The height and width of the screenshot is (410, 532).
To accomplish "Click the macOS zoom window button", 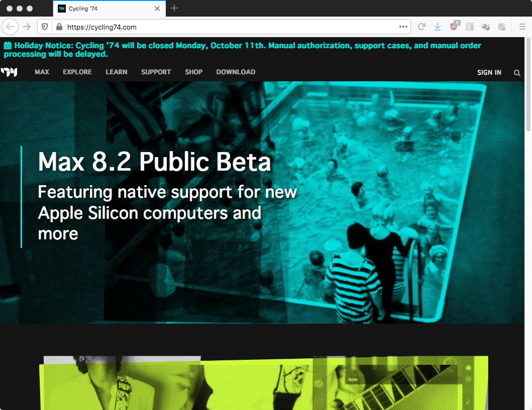I will coord(30,9).
